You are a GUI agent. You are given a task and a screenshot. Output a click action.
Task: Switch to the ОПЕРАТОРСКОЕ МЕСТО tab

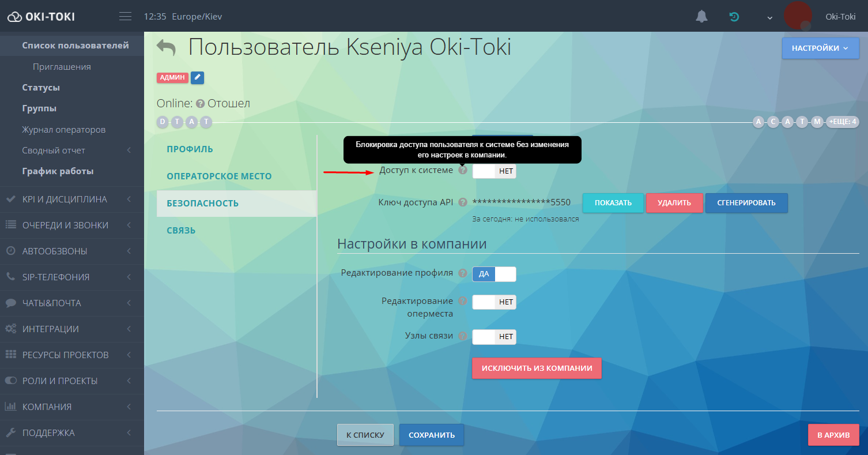tap(237, 176)
